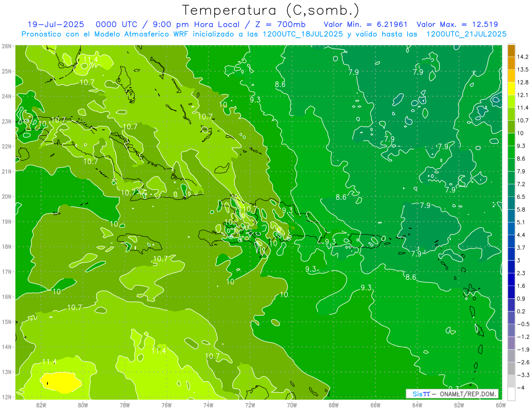Pick the grey -3.3 to -4 color bar swatch

(511, 381)
